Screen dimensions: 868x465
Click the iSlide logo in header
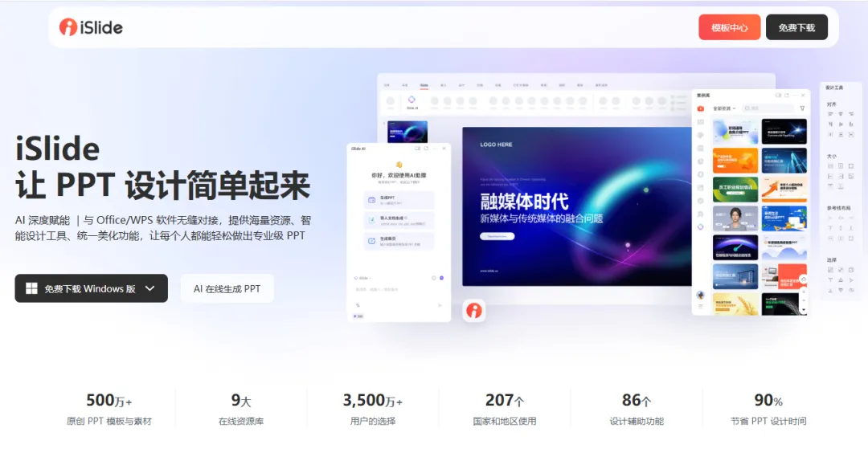tap(92, 27)
